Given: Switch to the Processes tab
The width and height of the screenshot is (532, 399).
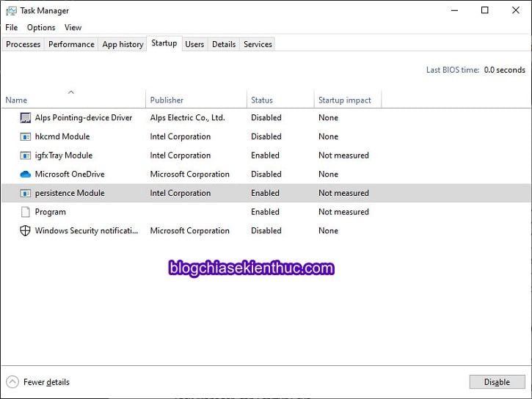Looking at the screenshot, I should pos(23,45).
